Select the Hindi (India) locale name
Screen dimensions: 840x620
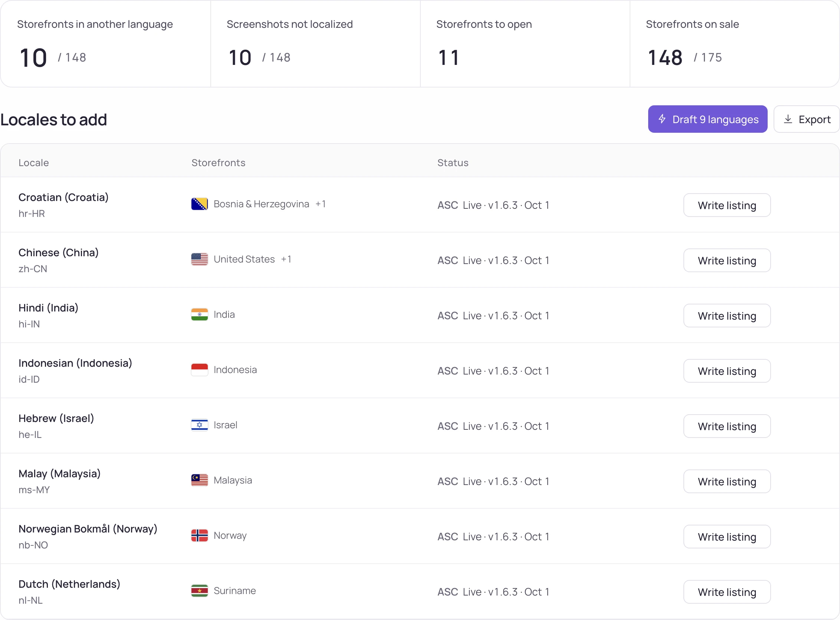point(49,308)
